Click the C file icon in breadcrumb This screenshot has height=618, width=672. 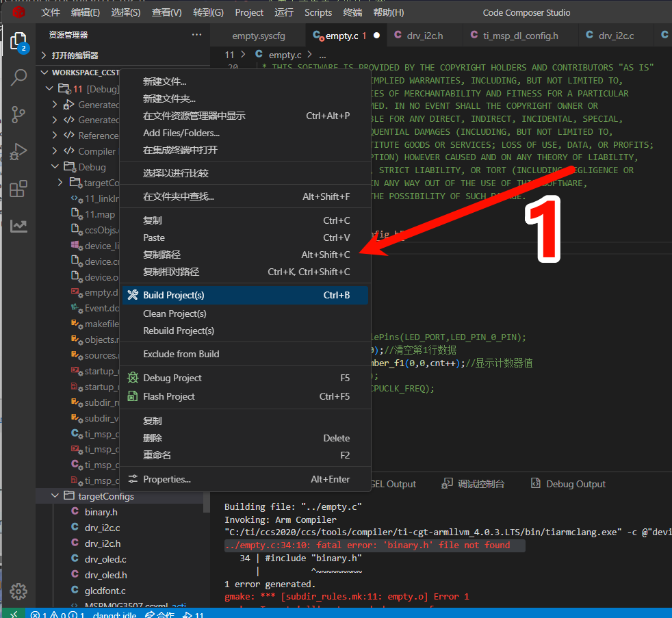259,54
